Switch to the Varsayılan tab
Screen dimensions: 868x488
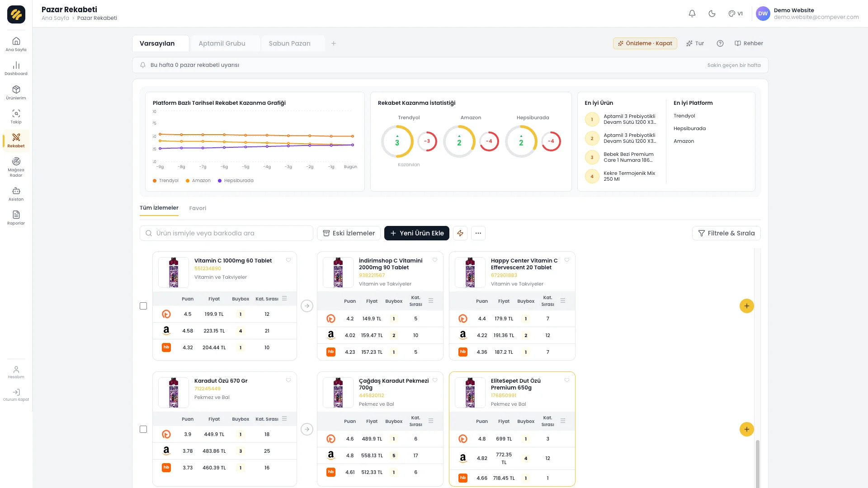(160, 43)
